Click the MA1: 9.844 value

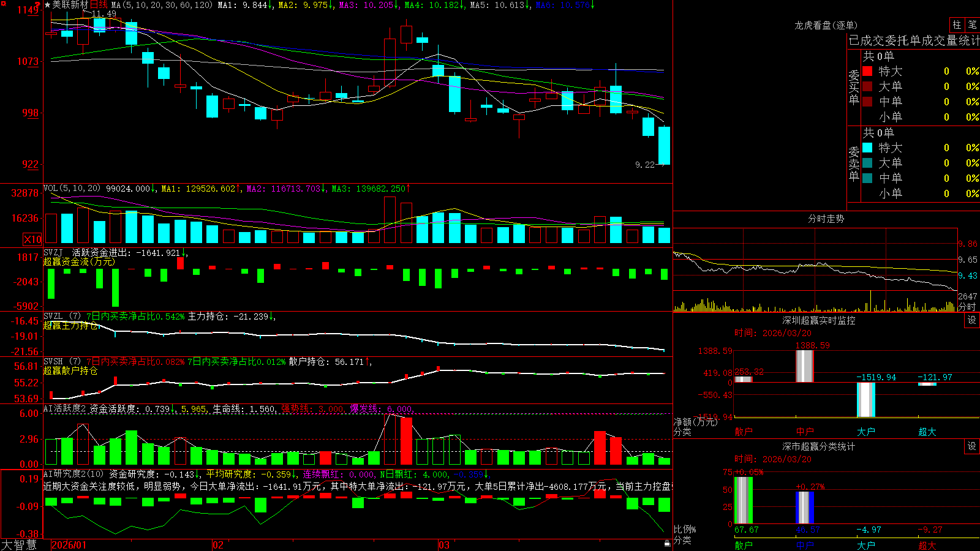(244, 5)
